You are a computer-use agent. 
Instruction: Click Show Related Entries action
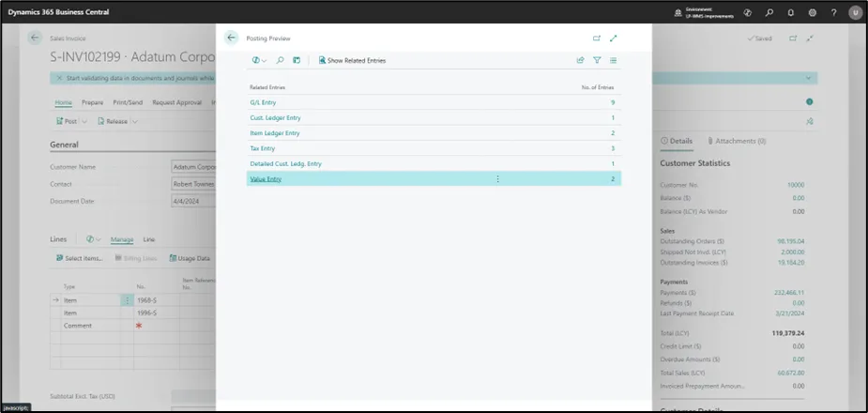pos(352,60)
